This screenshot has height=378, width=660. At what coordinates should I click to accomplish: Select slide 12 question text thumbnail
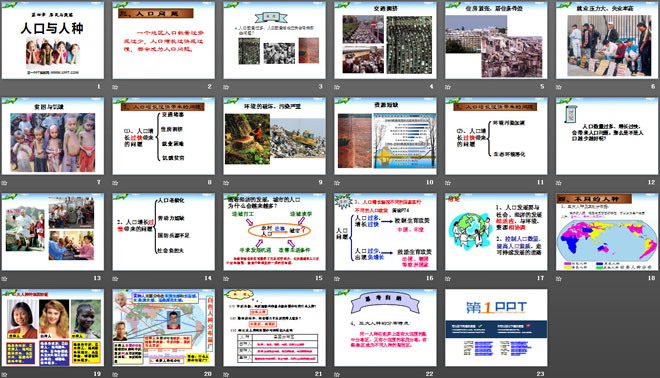tap(607, 136)
